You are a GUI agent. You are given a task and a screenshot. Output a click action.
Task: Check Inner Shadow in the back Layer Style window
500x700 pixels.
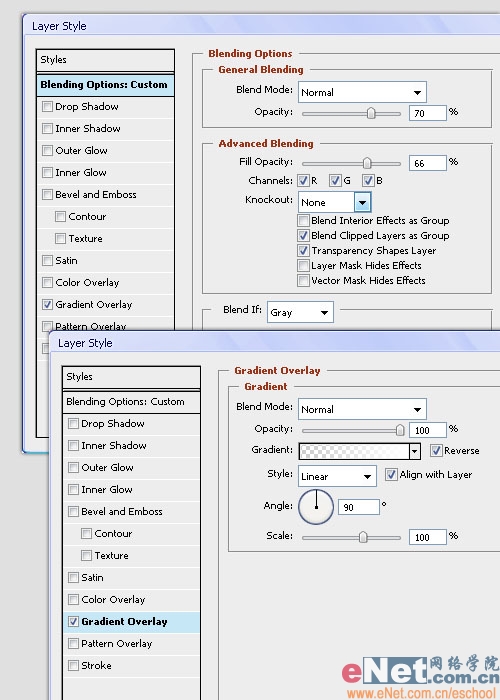pyautogui.click(x=47, y=129)
